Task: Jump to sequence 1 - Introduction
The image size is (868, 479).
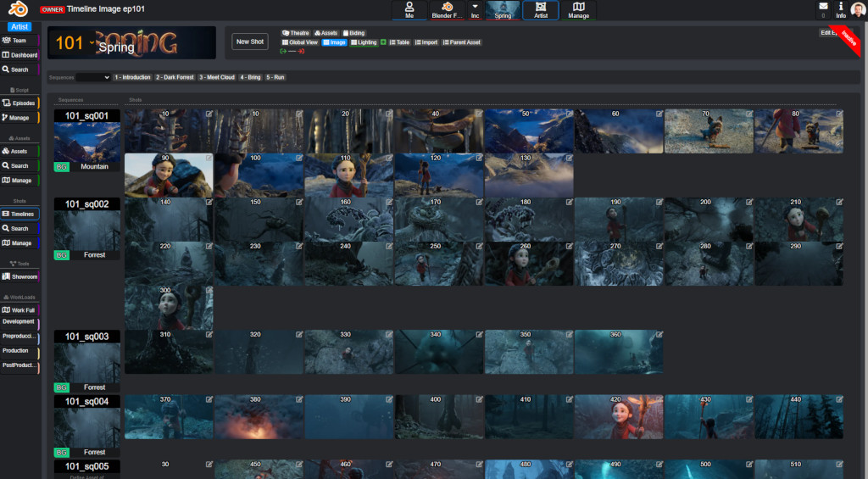Action: [x=133, y=77]
